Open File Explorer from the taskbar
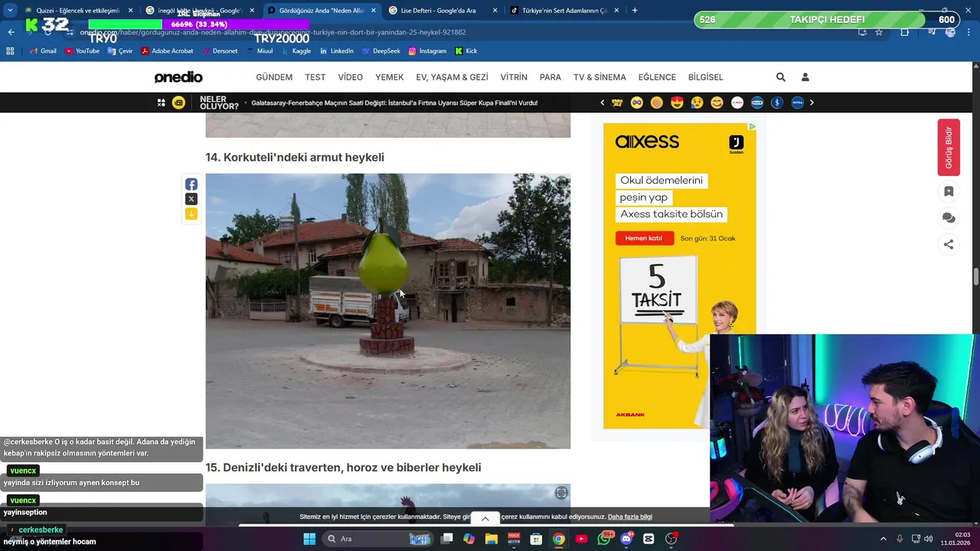The image size is (980, 551). [x=492, y=539]
